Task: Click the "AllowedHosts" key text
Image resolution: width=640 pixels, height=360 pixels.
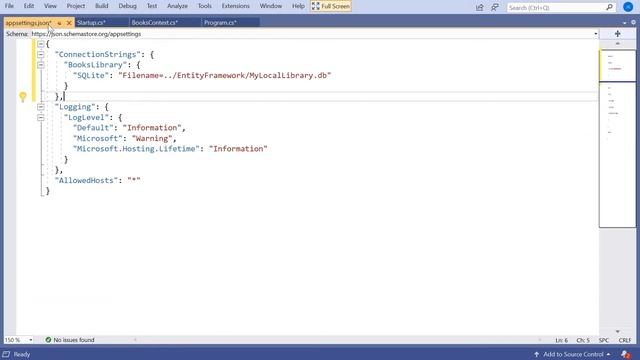Action: point(86,180)
